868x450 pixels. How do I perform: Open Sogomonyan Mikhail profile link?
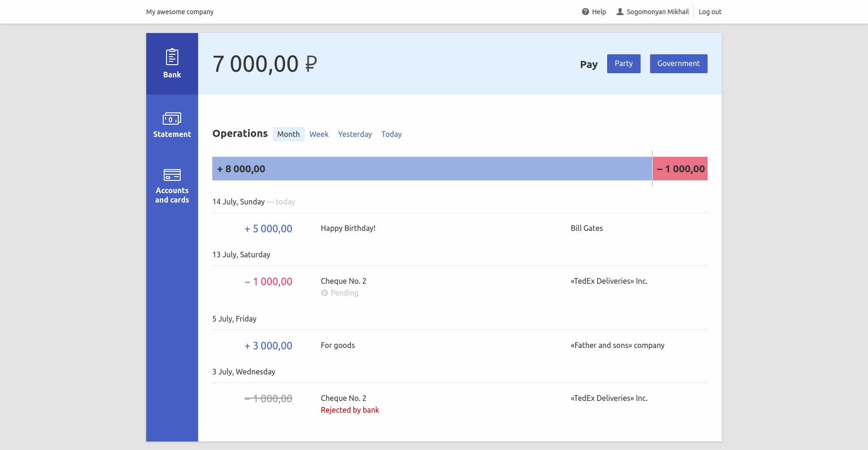(657, 12)
